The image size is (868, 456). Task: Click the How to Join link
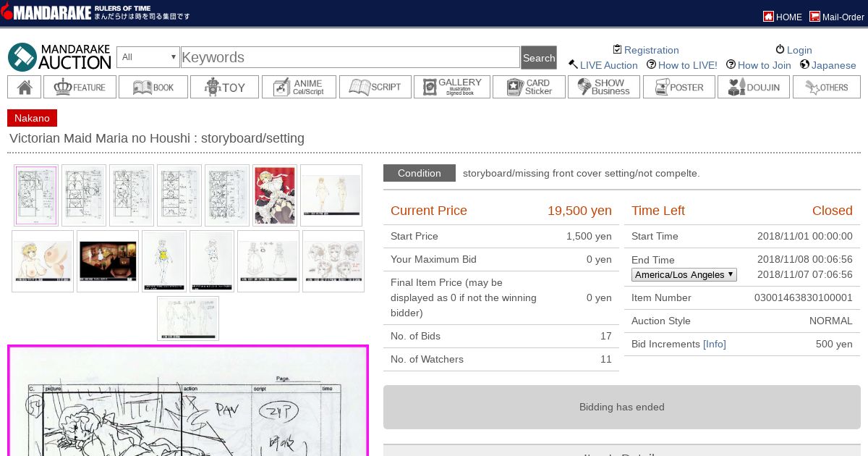coord(765,65)
